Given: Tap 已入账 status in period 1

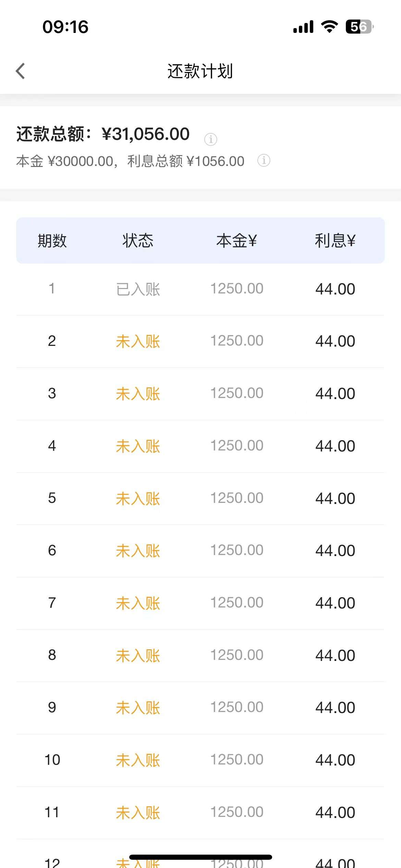Looking at the screenshot, I should tap(138, 289).
